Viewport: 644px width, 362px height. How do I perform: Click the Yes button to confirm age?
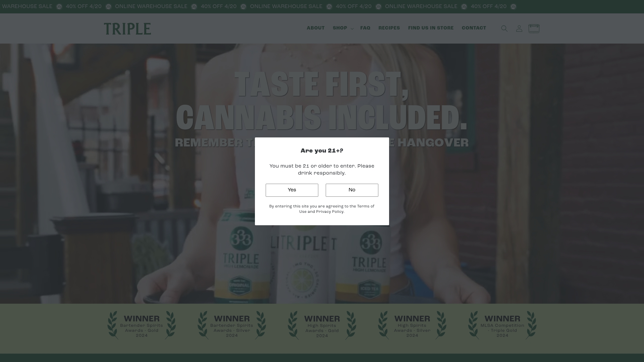tap(291, 190)
